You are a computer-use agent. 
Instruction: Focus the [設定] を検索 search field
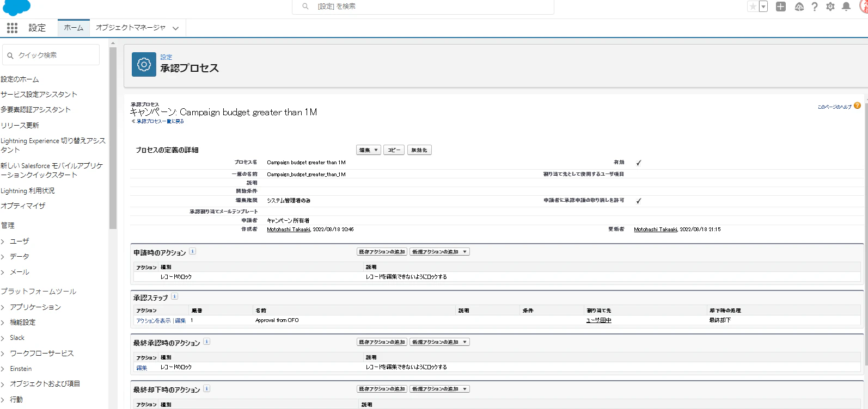(x=423, y=7)
